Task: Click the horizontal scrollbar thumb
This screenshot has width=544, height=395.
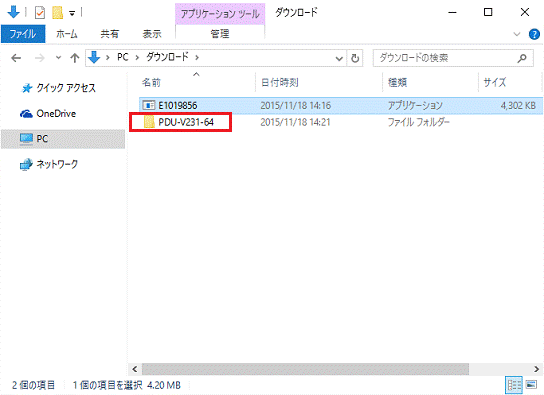Action: (305, 369)
